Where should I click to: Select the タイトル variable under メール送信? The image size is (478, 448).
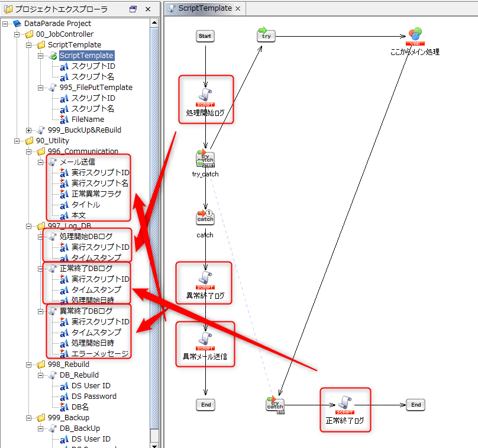[x=86, y=205]
